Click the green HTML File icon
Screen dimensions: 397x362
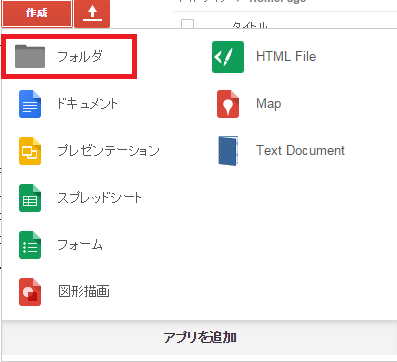tap(228, 57)
